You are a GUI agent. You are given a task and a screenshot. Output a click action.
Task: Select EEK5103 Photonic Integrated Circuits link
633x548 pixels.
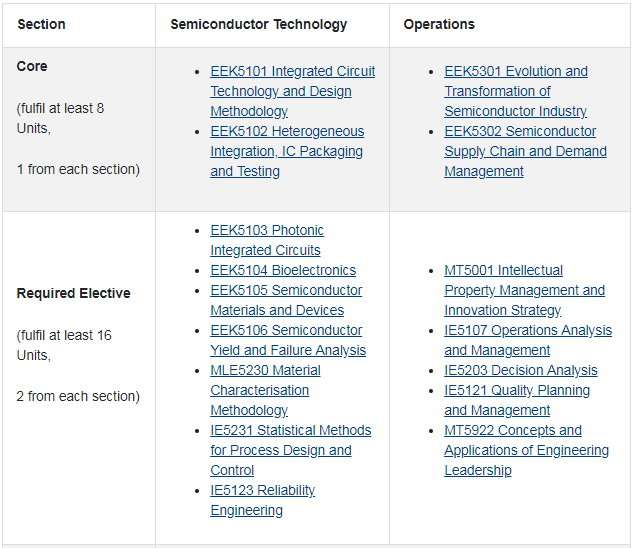tap(267, 240)
